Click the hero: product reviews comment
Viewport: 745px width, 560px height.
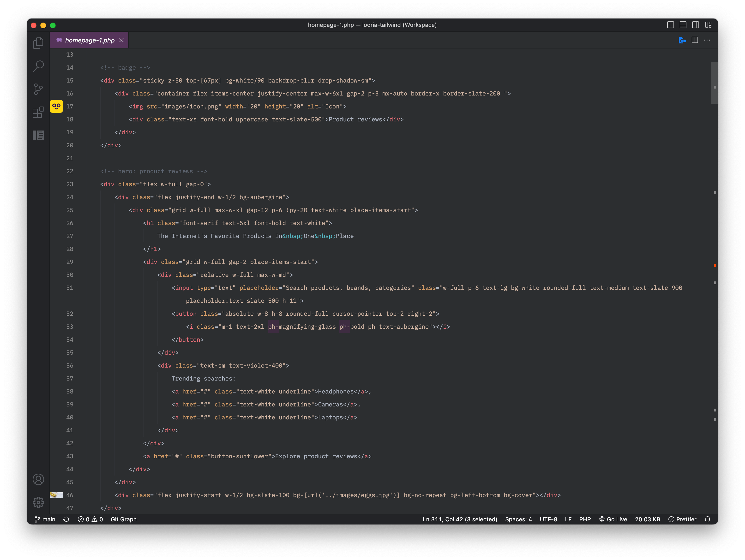(154, 171)
